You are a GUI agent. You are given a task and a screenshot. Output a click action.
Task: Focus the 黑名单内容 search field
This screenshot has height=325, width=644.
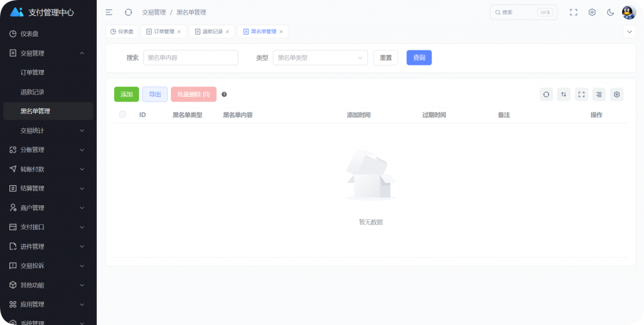tap(191, 57)
